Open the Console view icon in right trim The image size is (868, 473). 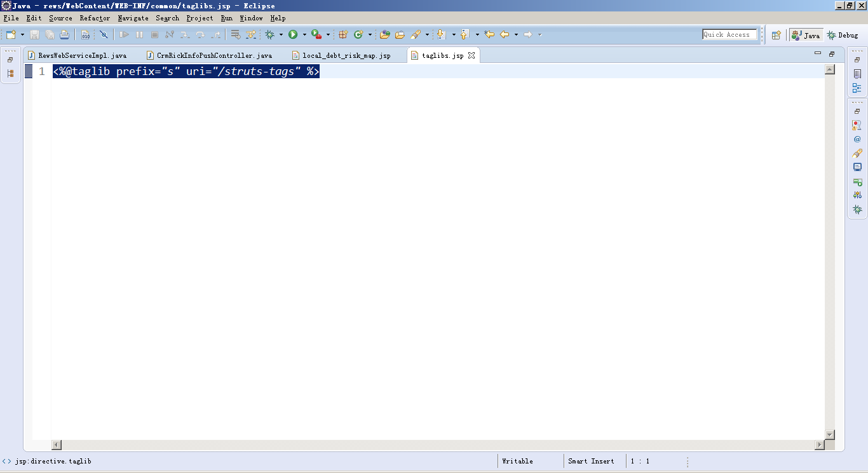857,167
